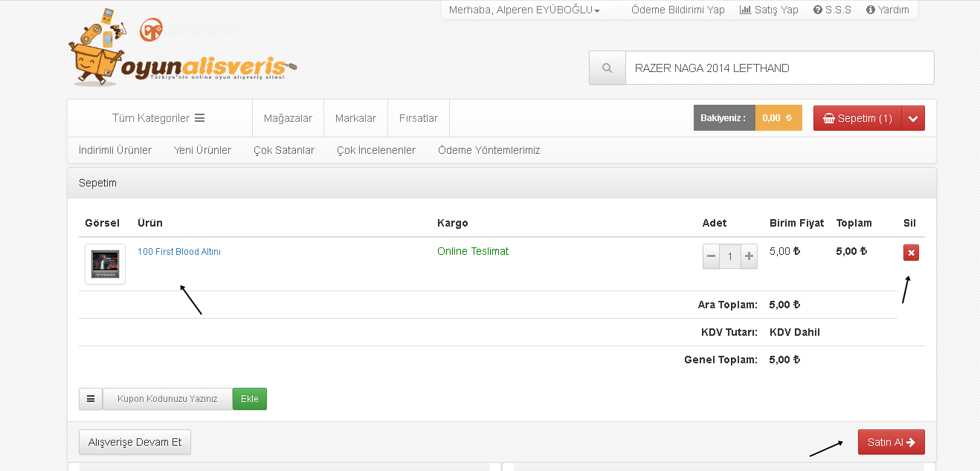980x471 pixels.
Task: Open Merhaba, Alperen EYÜBOĞLU user menu
Action: coord(524,10)
